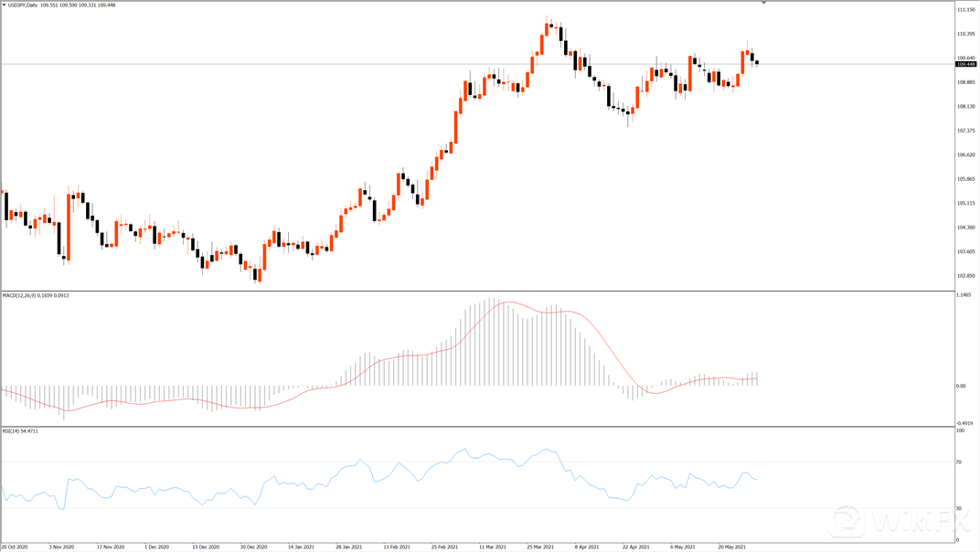Click the MACD 0.00 level axis label
This screenshot has width=980, height=552.
point(961,386)
